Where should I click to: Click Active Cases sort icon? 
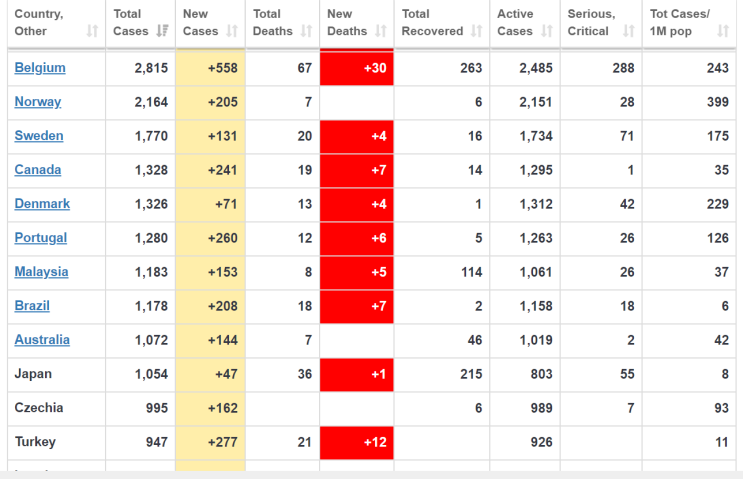pyautogui.click(x=547, y=32)
